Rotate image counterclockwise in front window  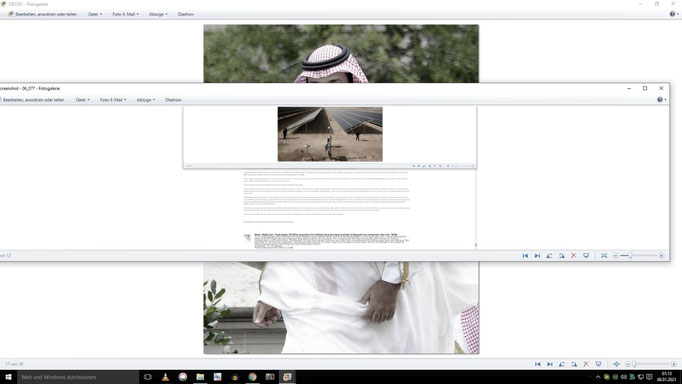549,256
